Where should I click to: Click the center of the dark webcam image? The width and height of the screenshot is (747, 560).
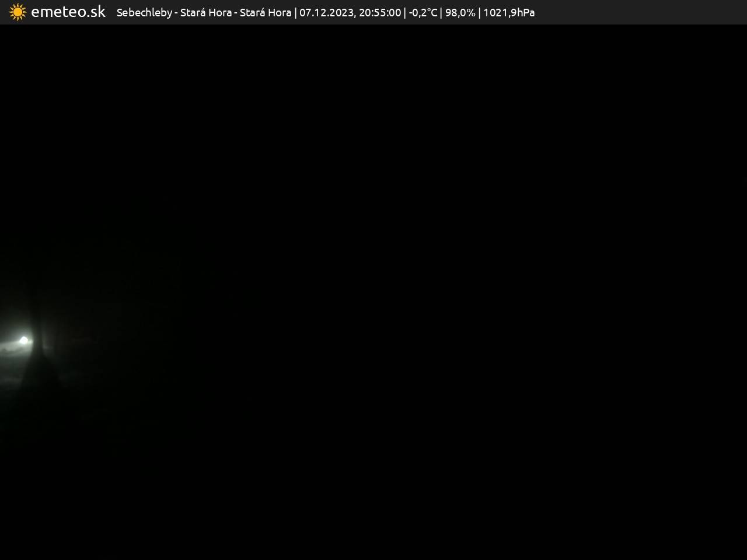coord(373,292)
